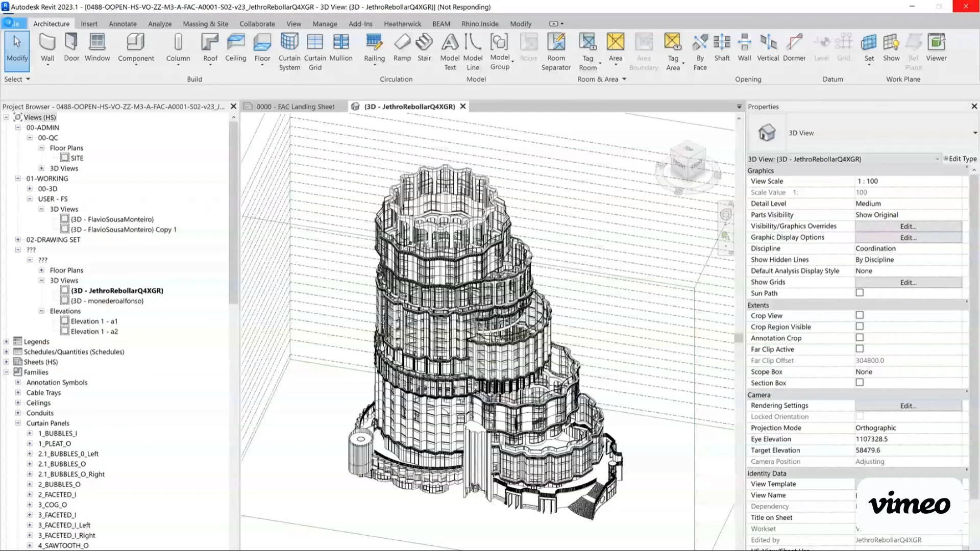Switch to the 0000 - FAC Landing Sheet tab
Screen dimensions: 980x551
coord(295,106)
